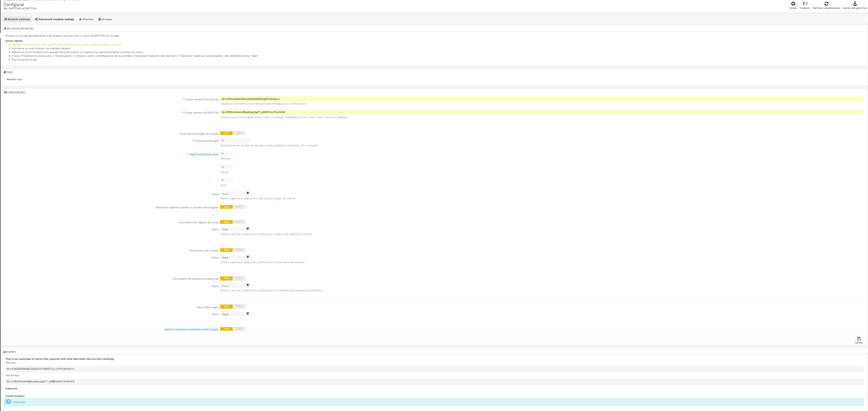Screen dimensions: 868x411
Task: Click the Dias input field
Action: pyautogui.click(x=226, y=180)
